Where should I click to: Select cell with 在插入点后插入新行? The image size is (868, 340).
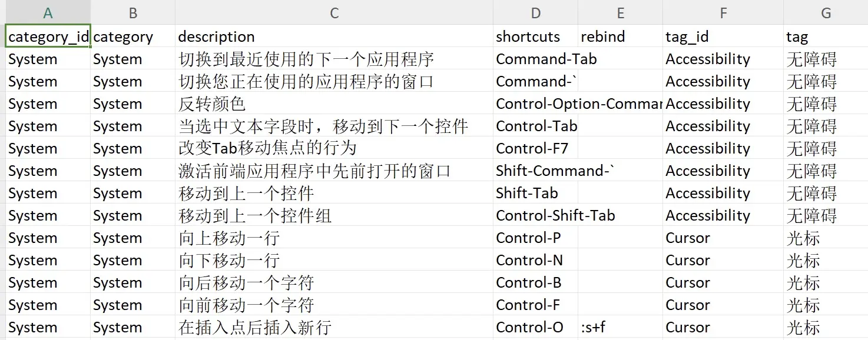tap(334, 327)
